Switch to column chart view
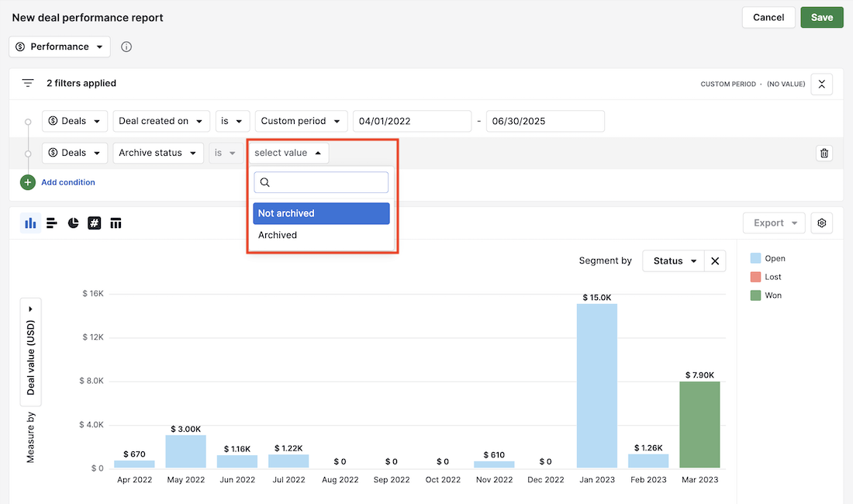Screen dimensions: 853x504 coord(30,223)
